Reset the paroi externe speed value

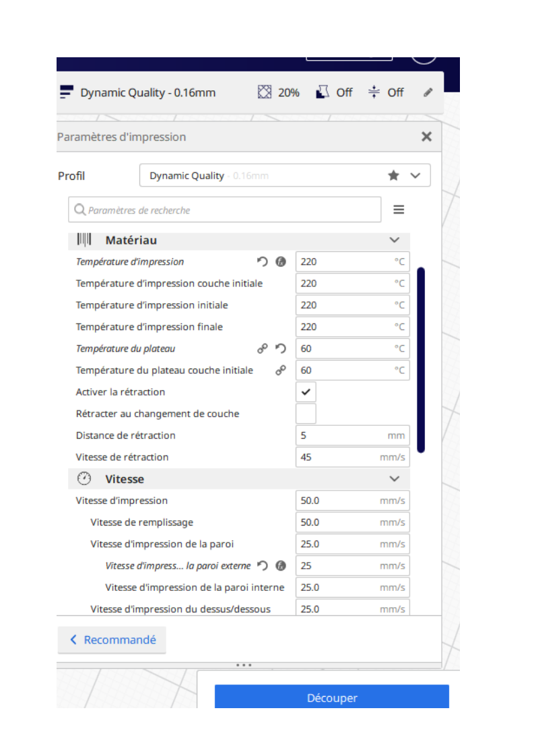(263, 566)
